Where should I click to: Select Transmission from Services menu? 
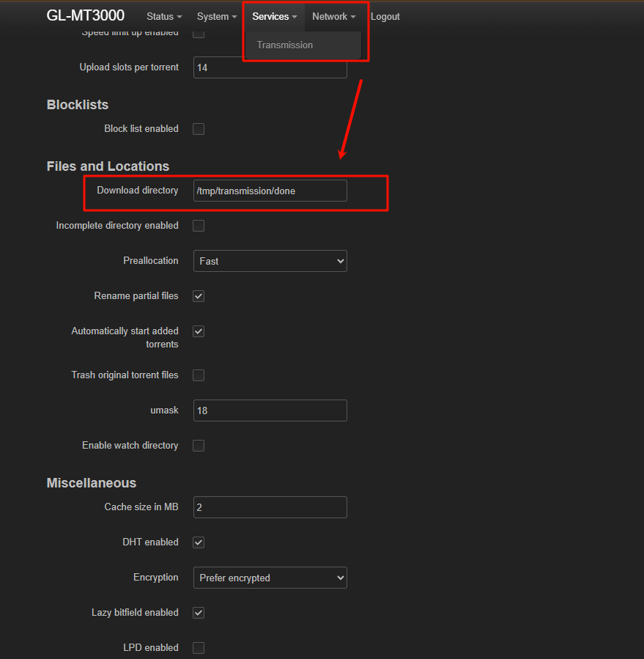(x=285, y=45)
